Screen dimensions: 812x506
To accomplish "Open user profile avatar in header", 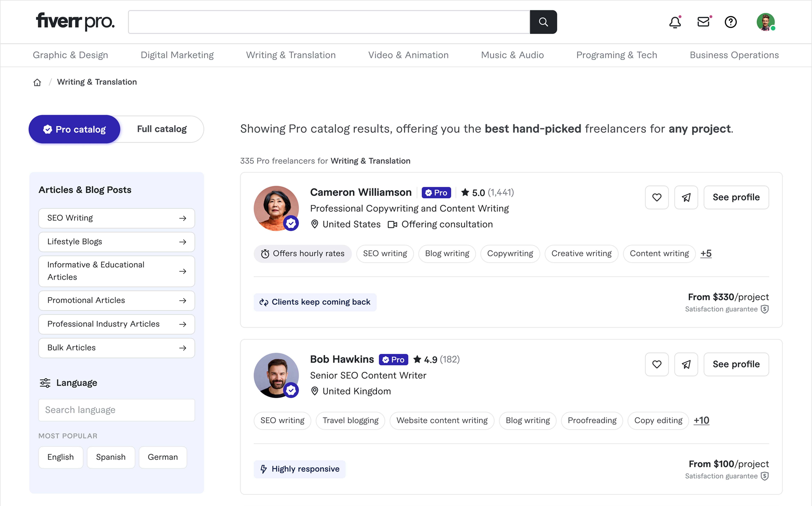I will (x=765, y=22).
